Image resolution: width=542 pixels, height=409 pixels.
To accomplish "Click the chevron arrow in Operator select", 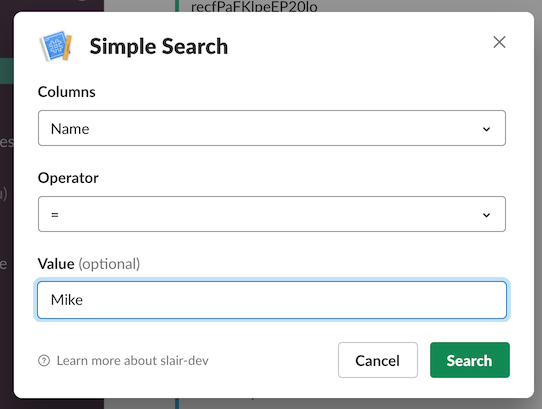I will pyautogui.click(x=486, y=215).
